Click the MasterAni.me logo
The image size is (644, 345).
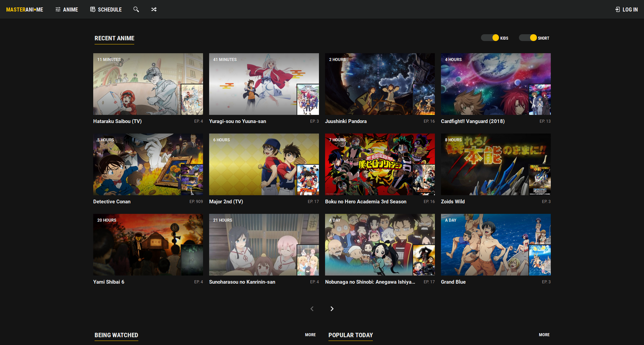point(25,9)
